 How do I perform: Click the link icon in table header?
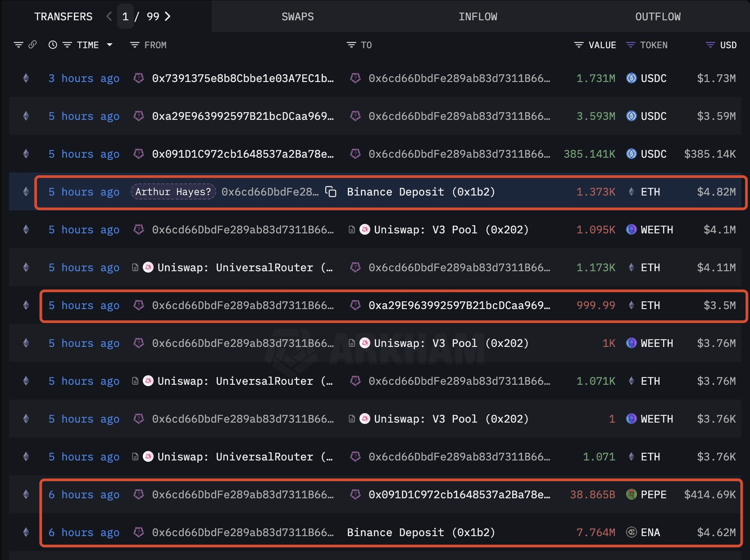click(32, 45)
